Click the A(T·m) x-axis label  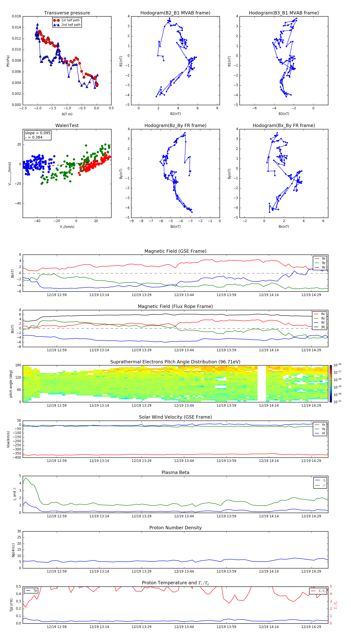coord(67,114)
